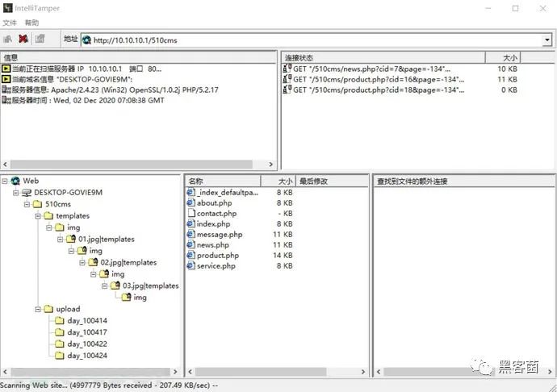This screenshot has width=557, height=392.
Task: Select the day_100422 folder
Action: point(87,344)
